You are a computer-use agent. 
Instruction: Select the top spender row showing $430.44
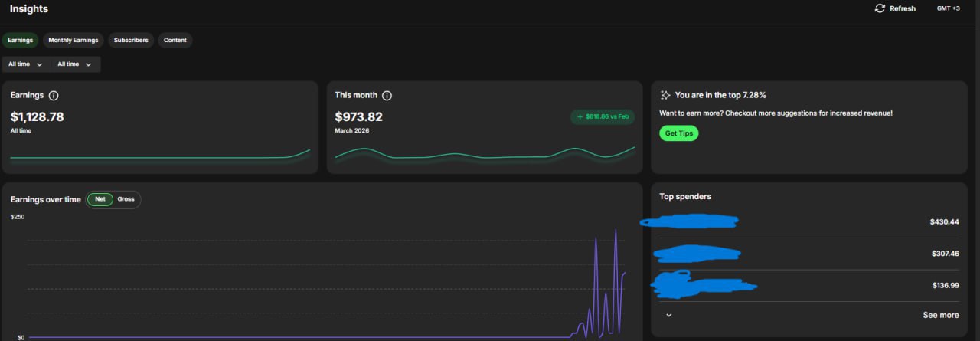click(x=808, y=221)
